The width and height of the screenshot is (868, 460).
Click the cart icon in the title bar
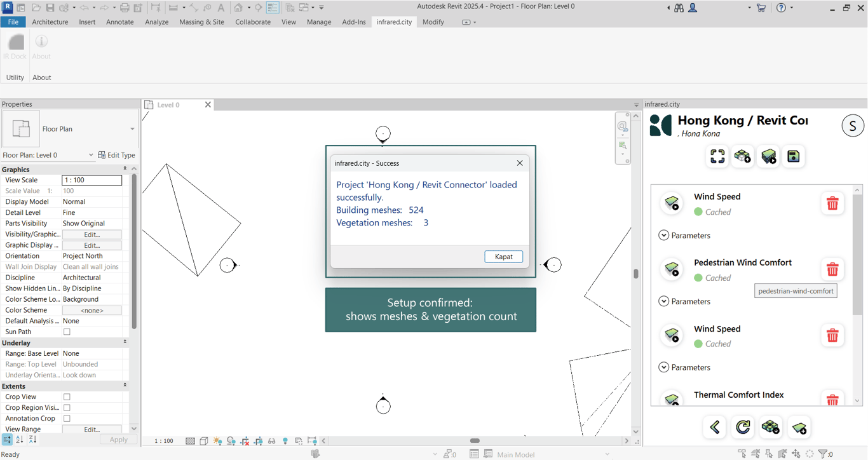pyautogui.click(x=761, y=8)
